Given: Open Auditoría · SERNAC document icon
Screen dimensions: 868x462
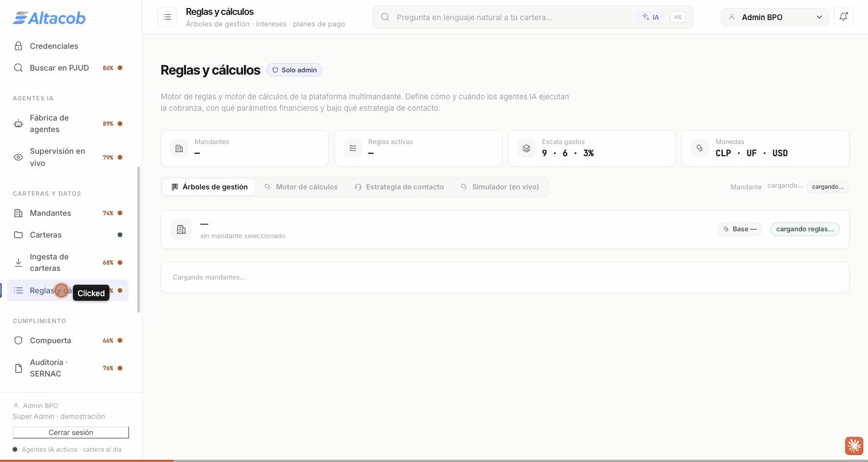Looking at the screenshot, I should click(18, 368).
